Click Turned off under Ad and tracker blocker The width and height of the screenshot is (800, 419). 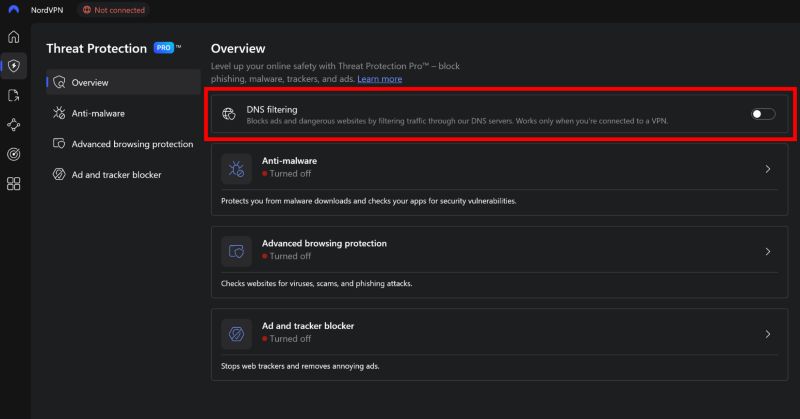[x=287, y=339]
